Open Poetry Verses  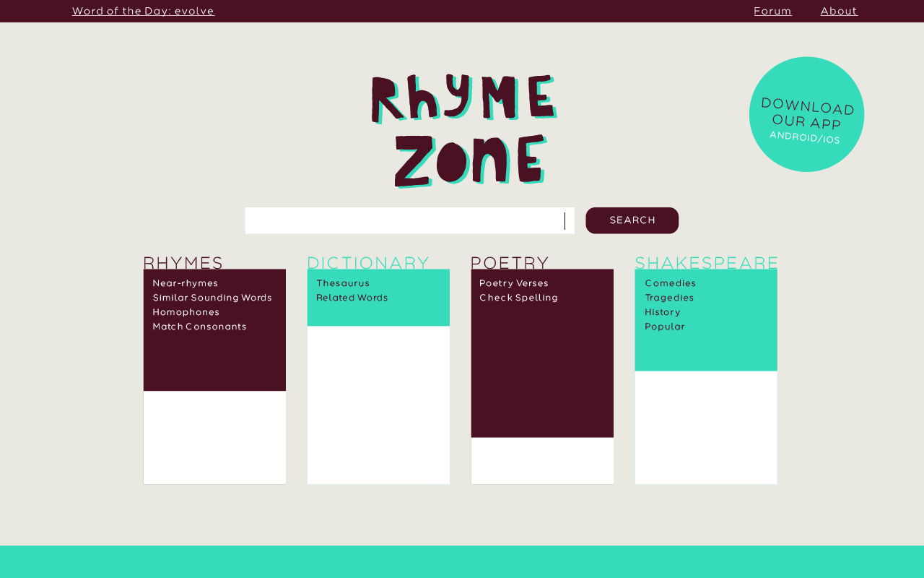coord(514,282)
